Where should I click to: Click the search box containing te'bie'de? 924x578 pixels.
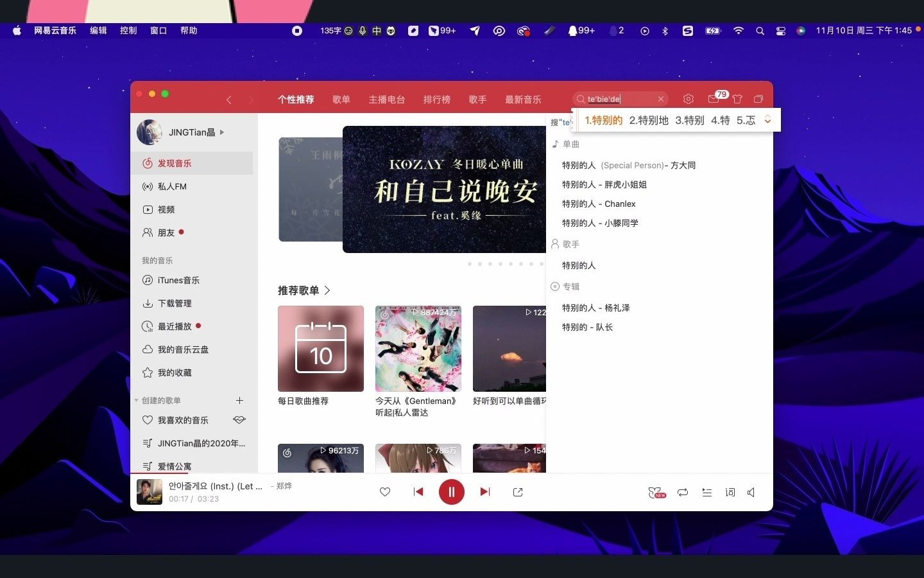620,99
